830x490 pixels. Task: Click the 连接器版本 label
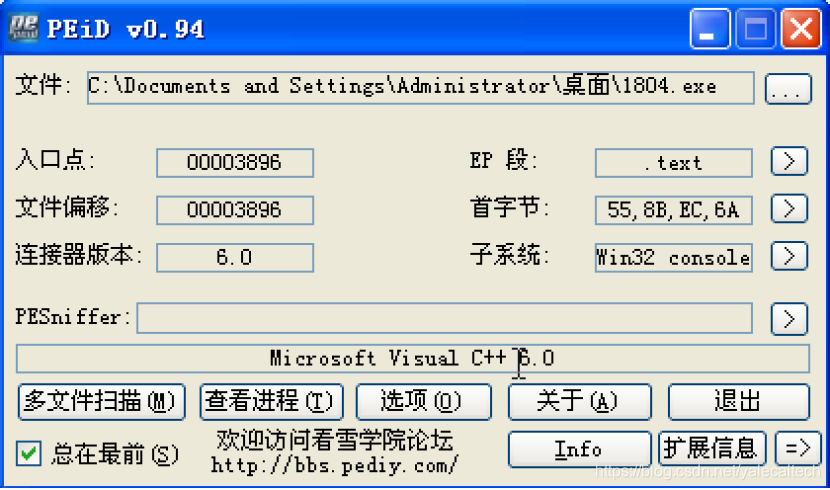[x=79, y=255]
